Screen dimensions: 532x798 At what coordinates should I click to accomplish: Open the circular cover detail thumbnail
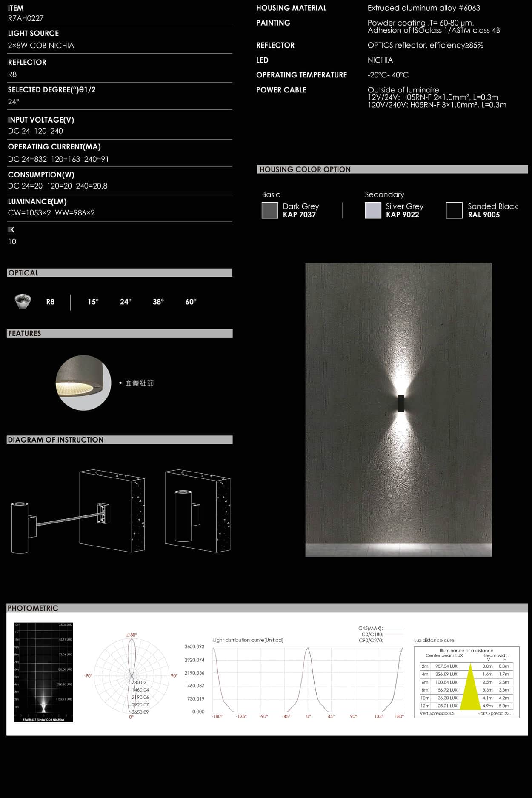83,383
